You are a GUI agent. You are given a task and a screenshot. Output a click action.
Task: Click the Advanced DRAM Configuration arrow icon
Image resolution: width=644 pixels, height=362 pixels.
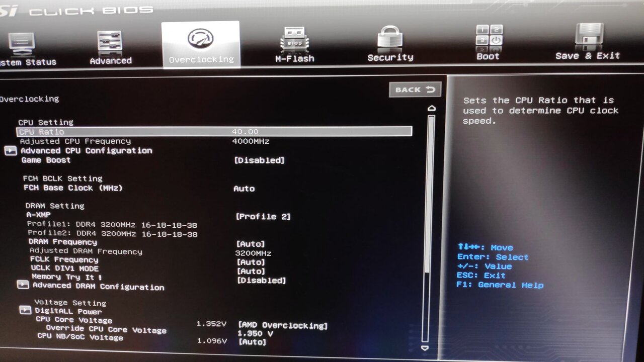[x=23, y=285]
